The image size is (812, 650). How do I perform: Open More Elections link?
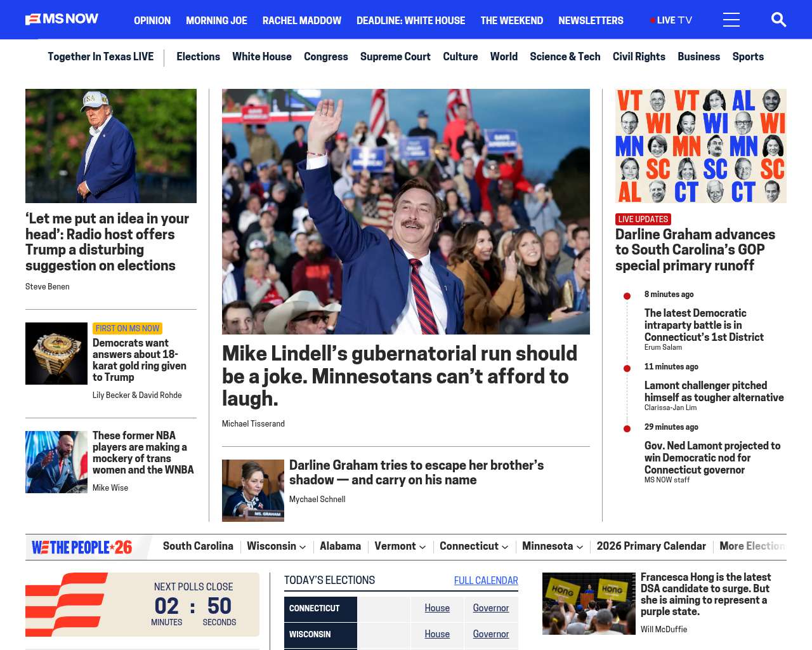click(752, 547)
